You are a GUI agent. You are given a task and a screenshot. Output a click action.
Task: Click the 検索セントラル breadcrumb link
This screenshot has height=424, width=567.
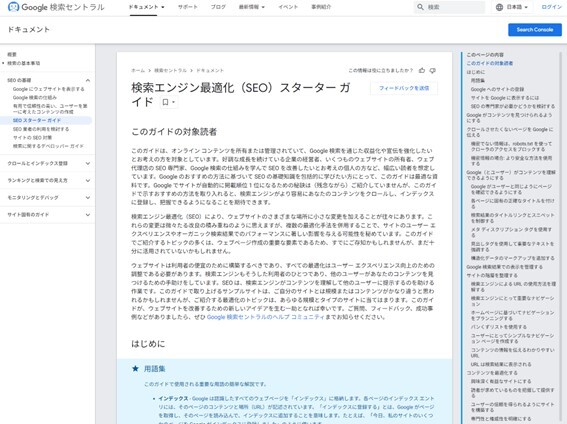click(170, 70)
